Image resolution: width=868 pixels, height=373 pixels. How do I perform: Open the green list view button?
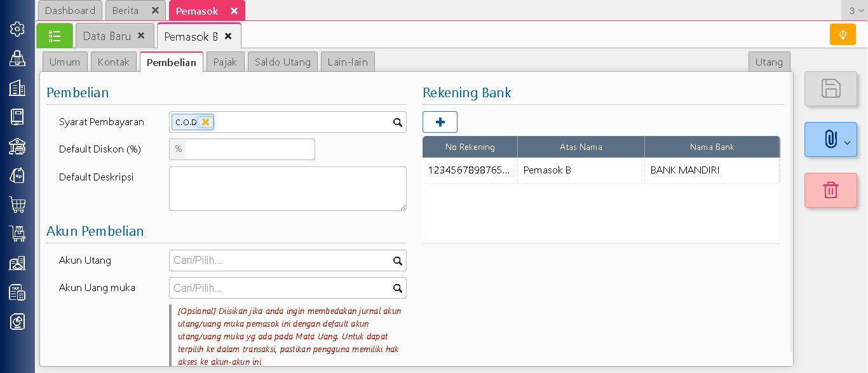pyautogui.click(x=55, y=36)
